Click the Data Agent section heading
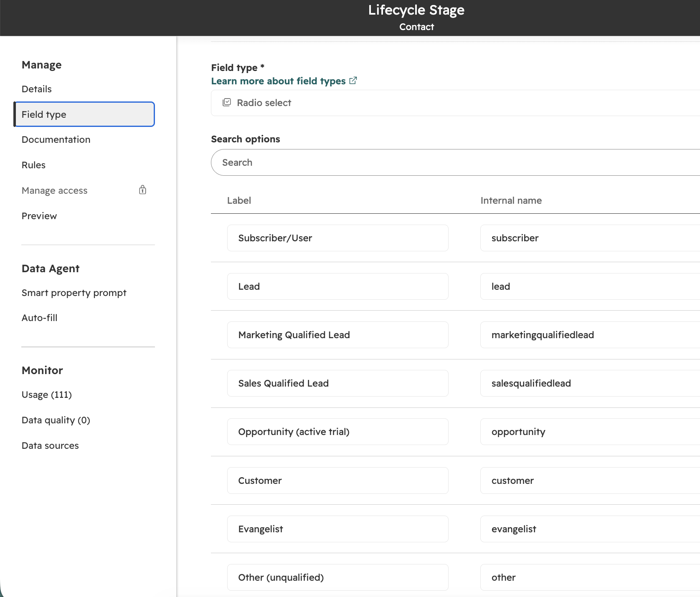The image size is (700, 597). (51, 268)
